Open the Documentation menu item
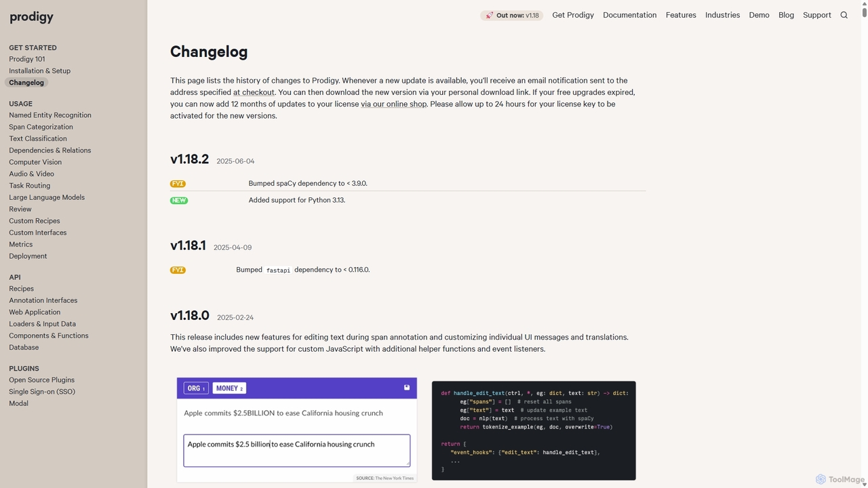This screenshot has width=868, height=488. tap(630, 15)
